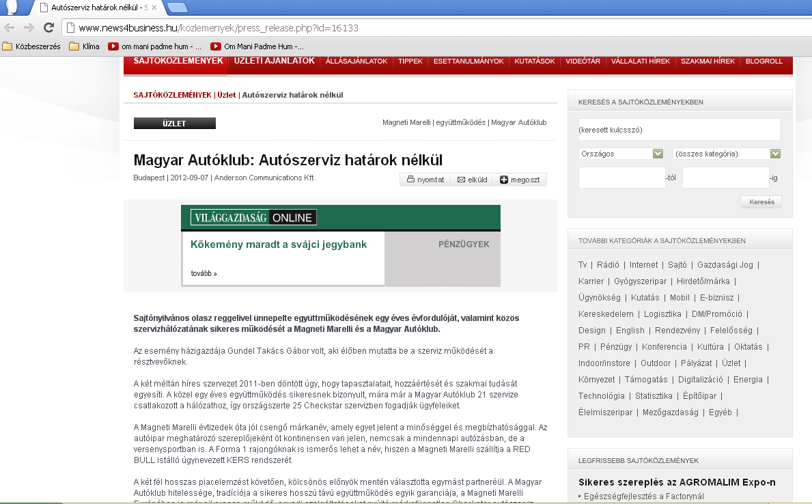The width and height of the screenshot is (812, 504).
Task: Open the E-biznisz category link
Action: [716, 298]
